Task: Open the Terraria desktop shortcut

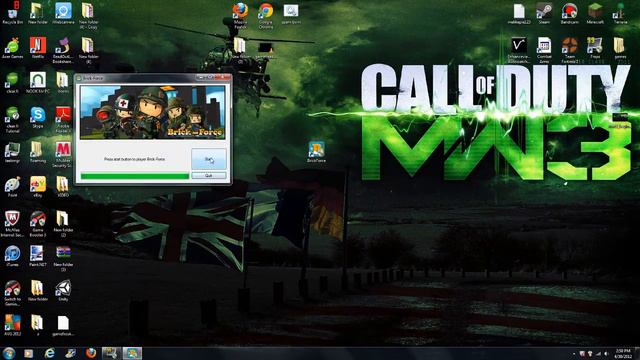Action: tap(620, 13)
